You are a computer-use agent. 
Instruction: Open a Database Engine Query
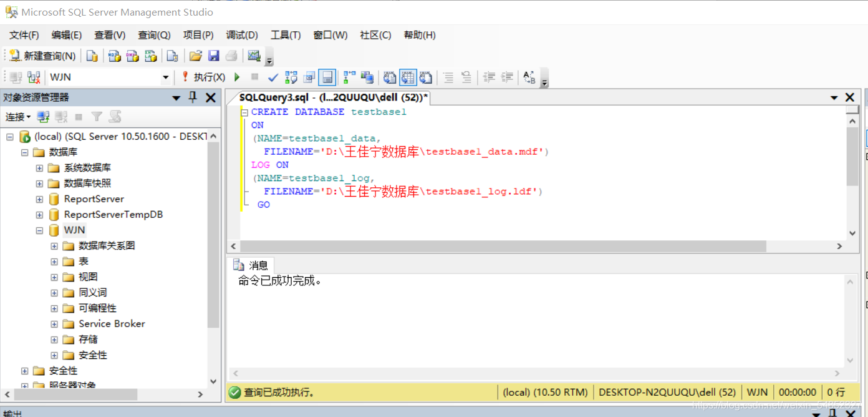coord(92,56)
